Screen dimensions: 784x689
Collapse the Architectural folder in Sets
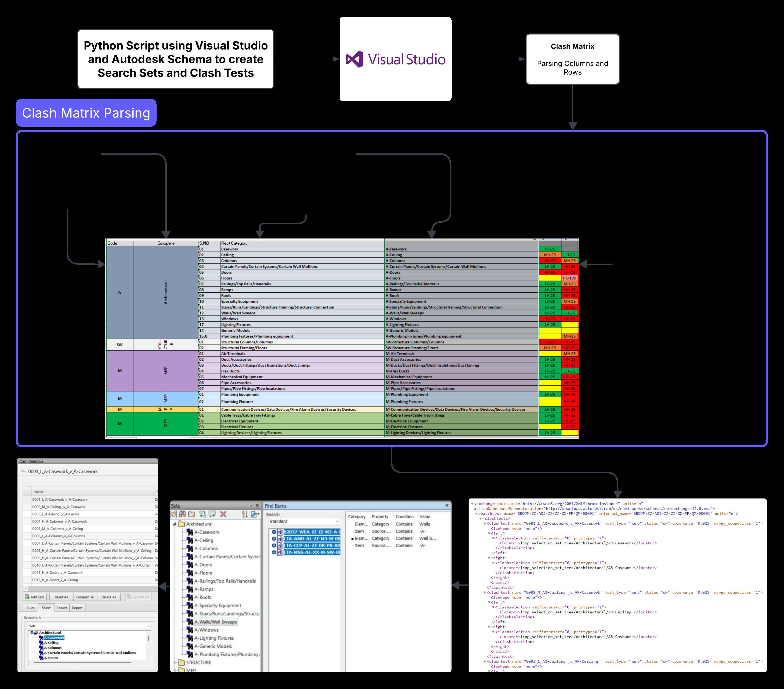pos(174,524)
